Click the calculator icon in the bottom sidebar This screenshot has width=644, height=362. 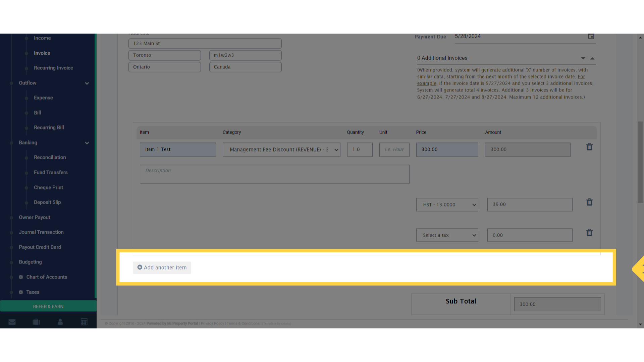84,321
